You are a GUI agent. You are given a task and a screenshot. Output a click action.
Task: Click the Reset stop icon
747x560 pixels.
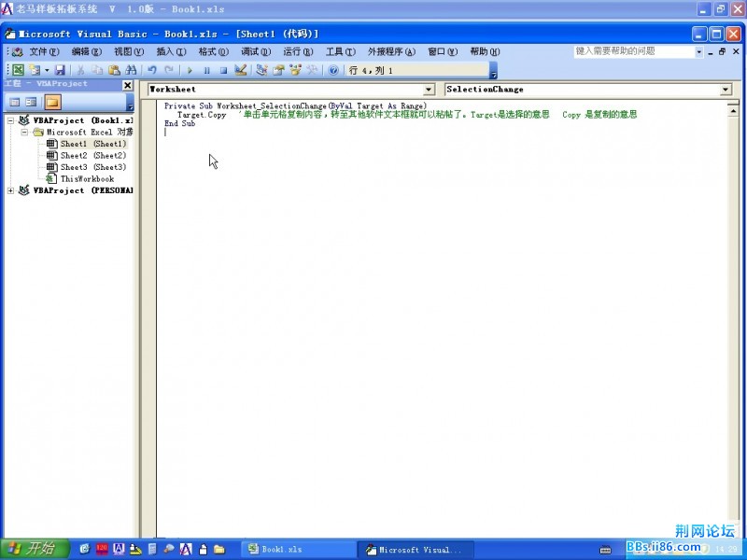(223, 70)
